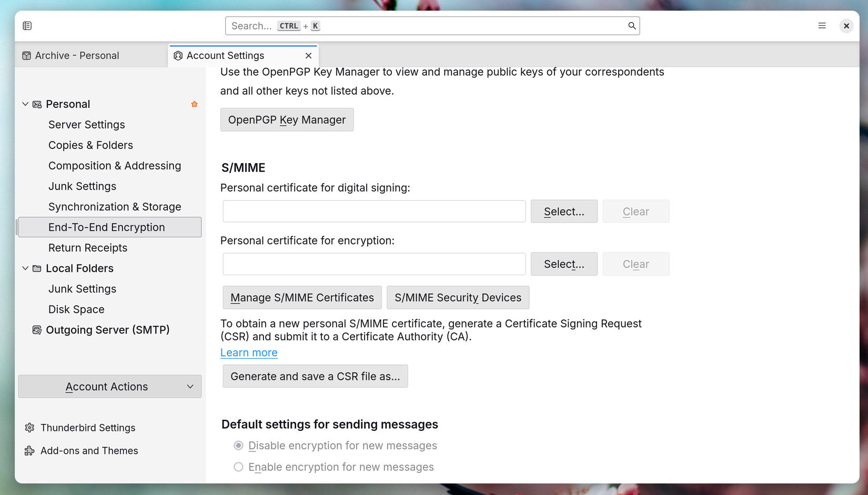Click the global Search box
Image resolution: width=868 pixels, height=495 pixels.
coord(432,26)
